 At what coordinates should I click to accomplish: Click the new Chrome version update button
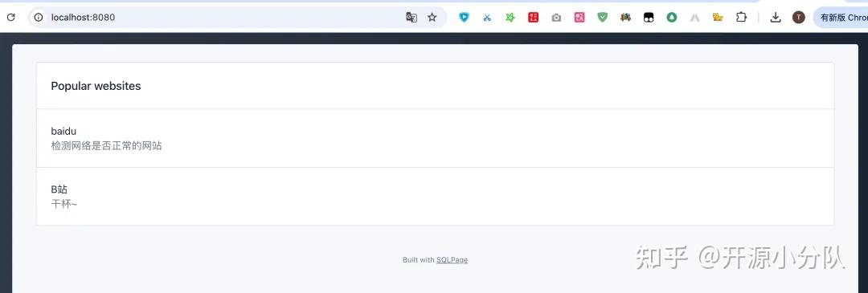click(841, 17)
